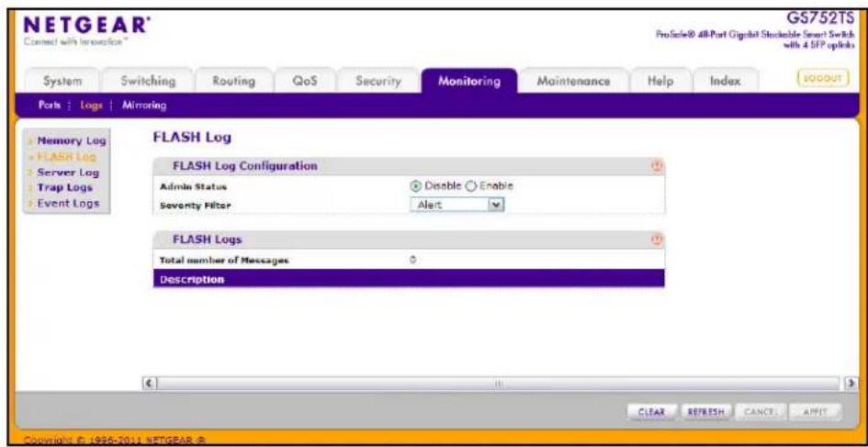Open Server Log in sidebar
The width and height of the screenshot is (868, 447).
tap(68, 173)
